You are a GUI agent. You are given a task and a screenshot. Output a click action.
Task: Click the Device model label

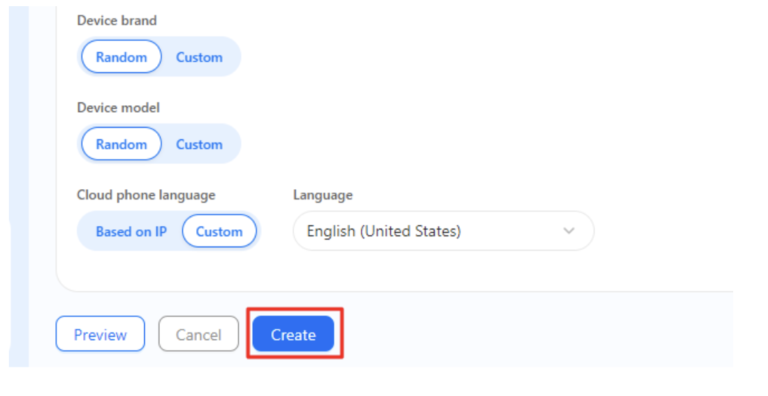pyautogui.click(x=118, y=108)
